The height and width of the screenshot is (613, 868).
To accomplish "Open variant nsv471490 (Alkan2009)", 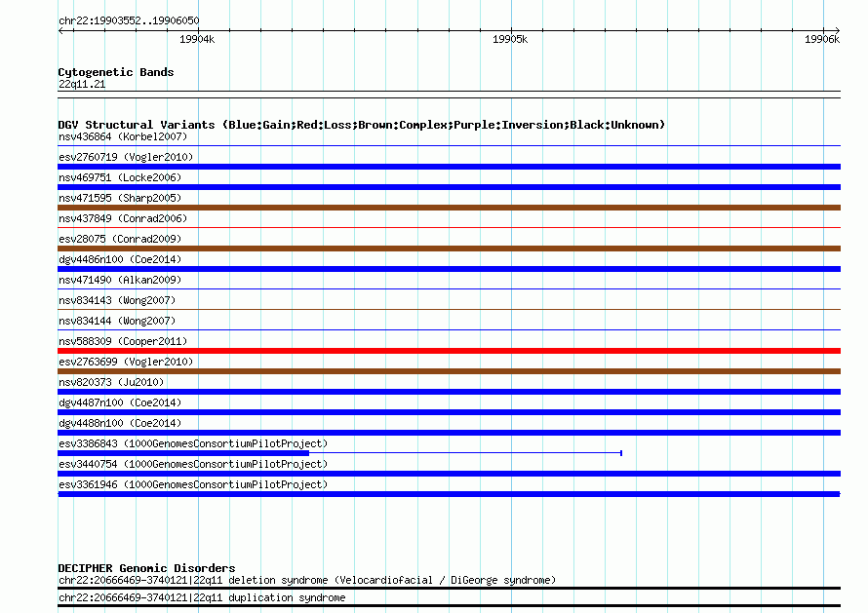I will (120, 280).
